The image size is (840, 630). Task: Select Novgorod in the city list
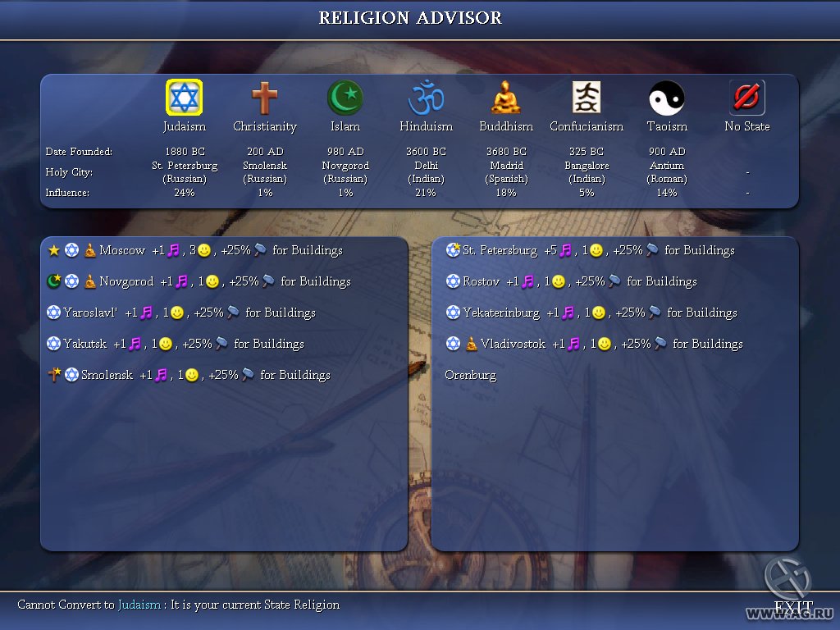pyautogui.click(x=126, y=281)
